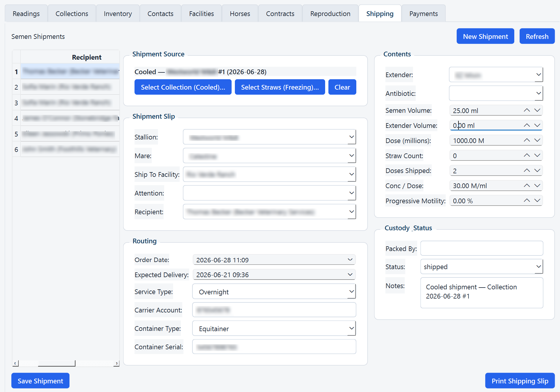
Task: Open the Ship To Facility dropdown
Action: [352, 174]
